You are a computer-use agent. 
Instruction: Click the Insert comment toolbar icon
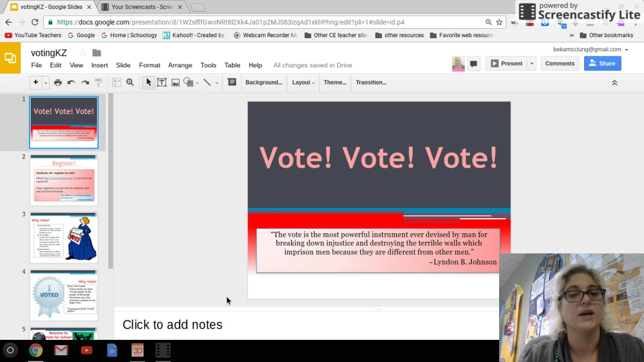[232, 82]
